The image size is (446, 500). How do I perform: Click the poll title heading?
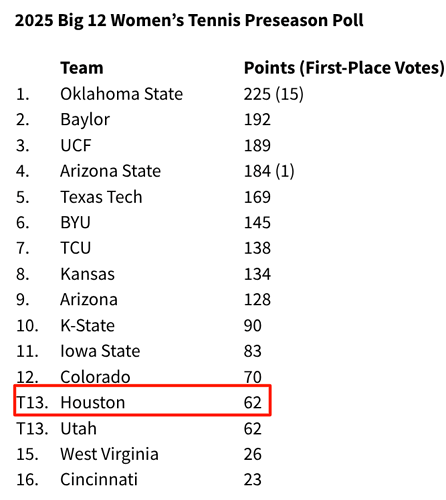pos(189,21)
